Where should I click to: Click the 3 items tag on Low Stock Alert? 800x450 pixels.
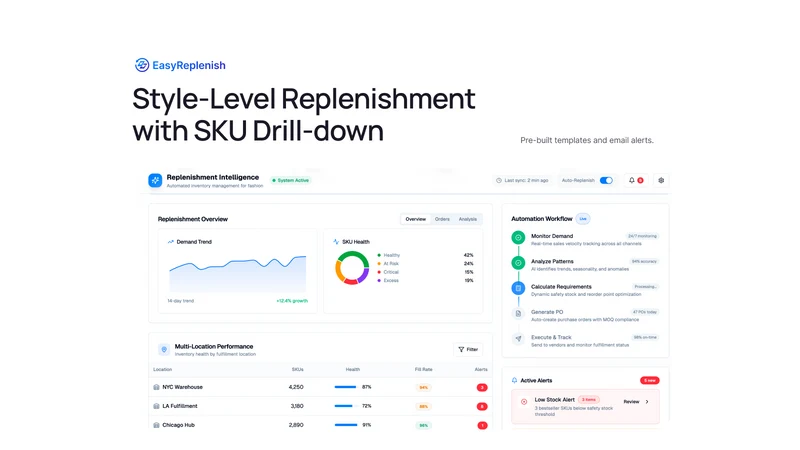(x=588, y=399)
